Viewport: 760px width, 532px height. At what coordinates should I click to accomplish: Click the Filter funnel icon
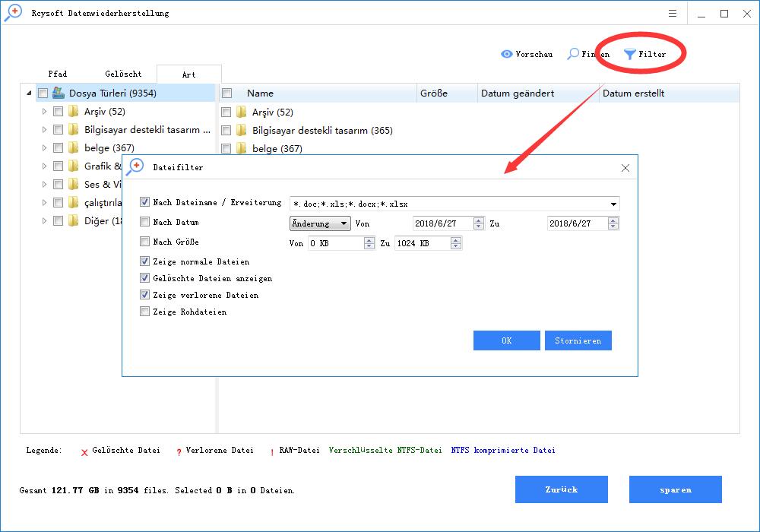point(629,54)
